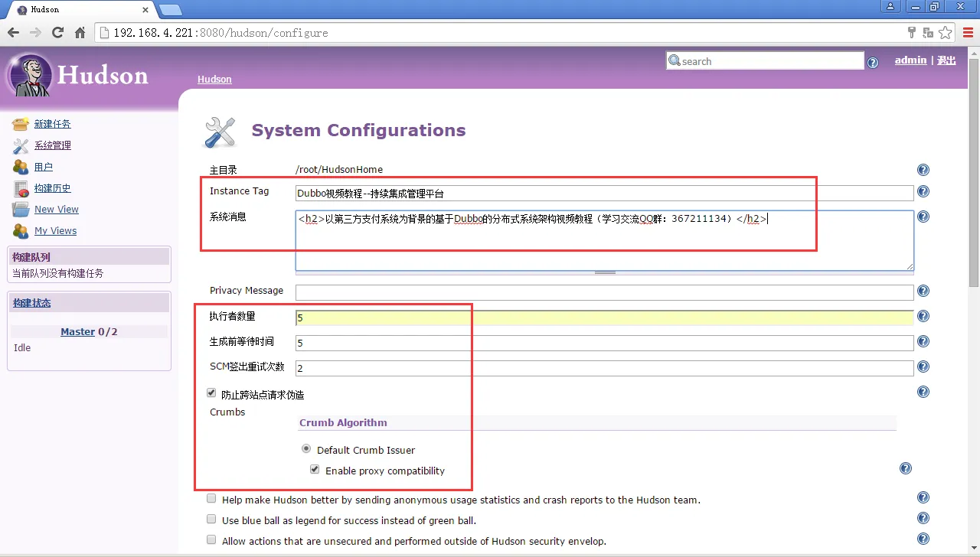Select Default Crumb Issuer radio button

(306, 449)
